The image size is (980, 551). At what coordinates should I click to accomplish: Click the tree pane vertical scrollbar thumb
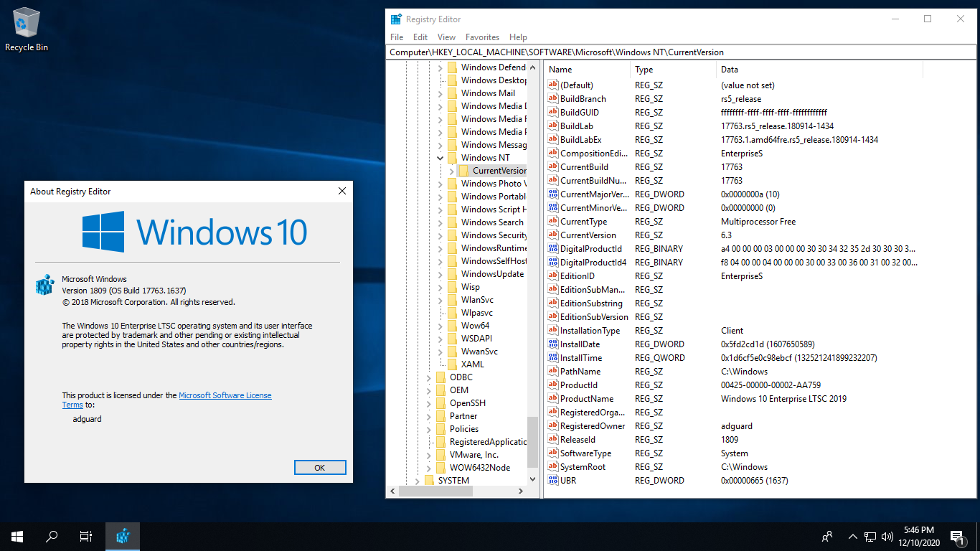coord(532,443)
